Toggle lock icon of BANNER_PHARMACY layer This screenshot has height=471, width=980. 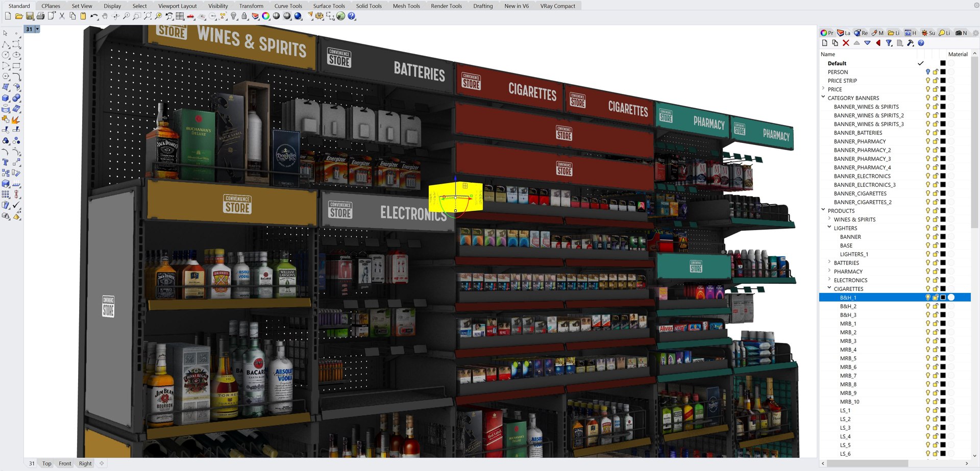point(936,141)
